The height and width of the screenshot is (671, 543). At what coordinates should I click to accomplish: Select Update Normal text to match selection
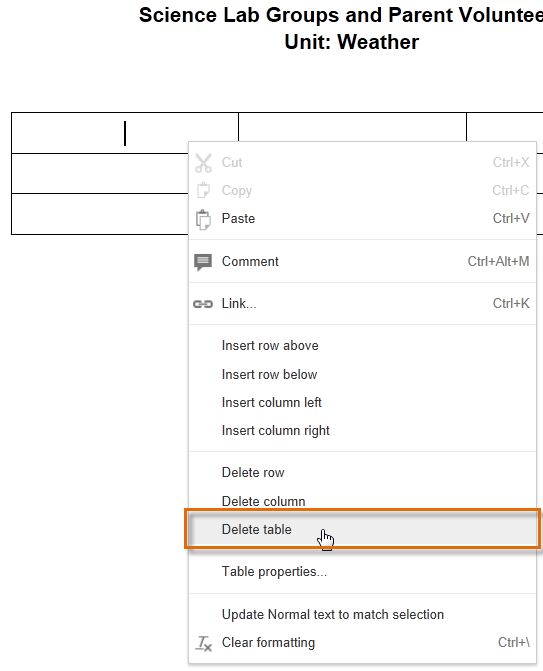[x=362, y=615]
